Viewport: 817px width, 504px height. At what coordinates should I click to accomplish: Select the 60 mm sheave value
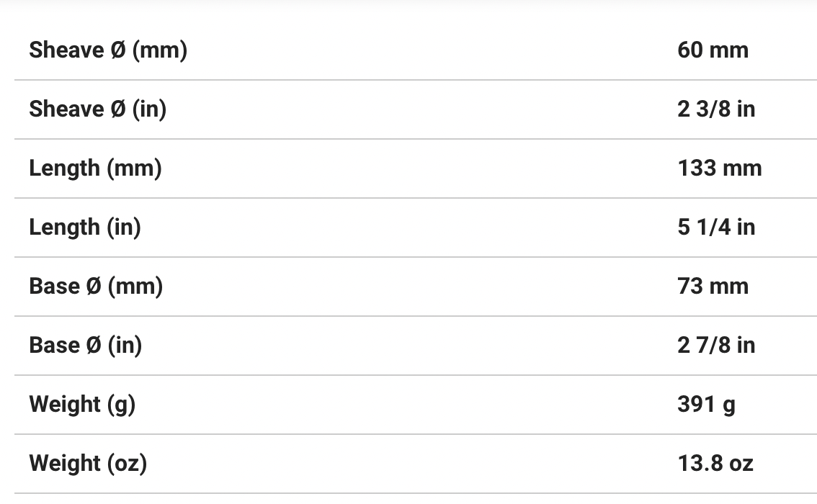713,50
